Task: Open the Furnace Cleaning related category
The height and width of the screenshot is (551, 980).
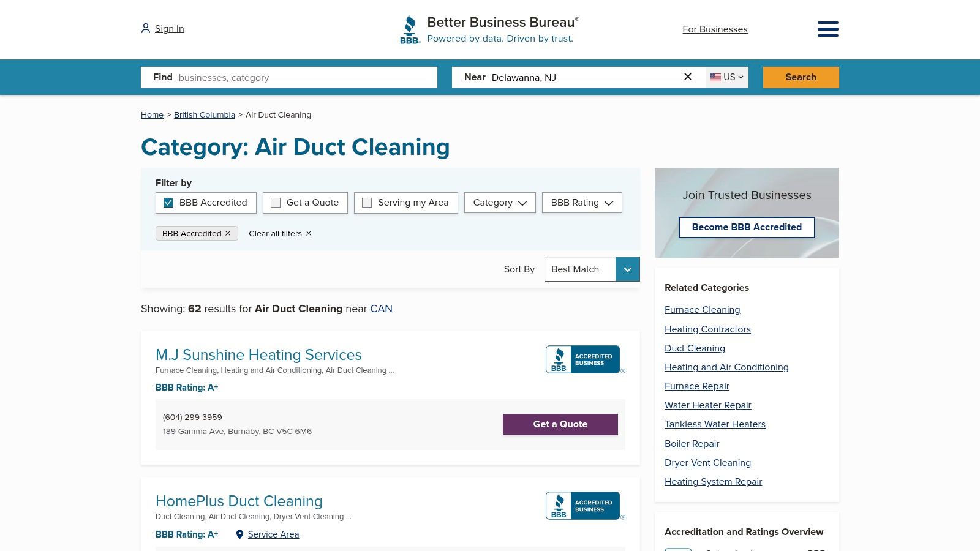Action: point(702,310)
